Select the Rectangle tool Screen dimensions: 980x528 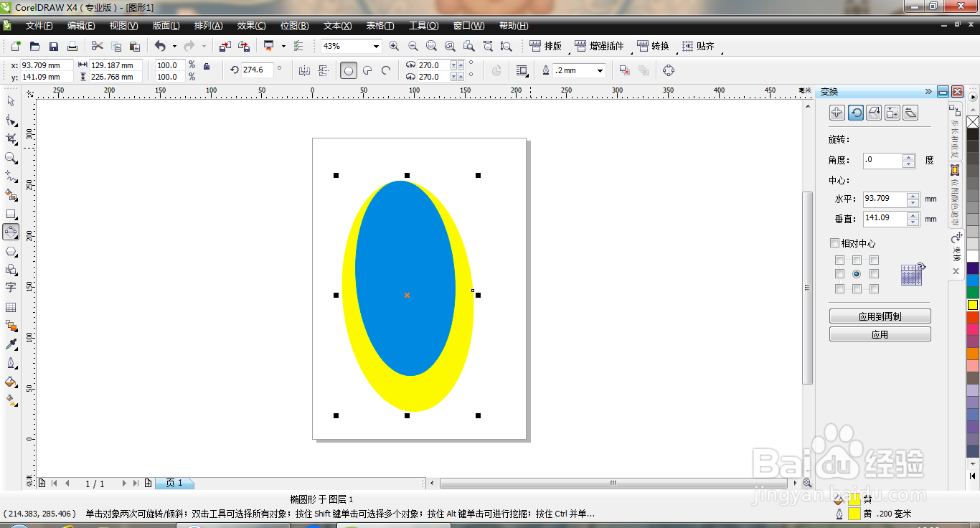pyautogui.click(x=11, y=213)
